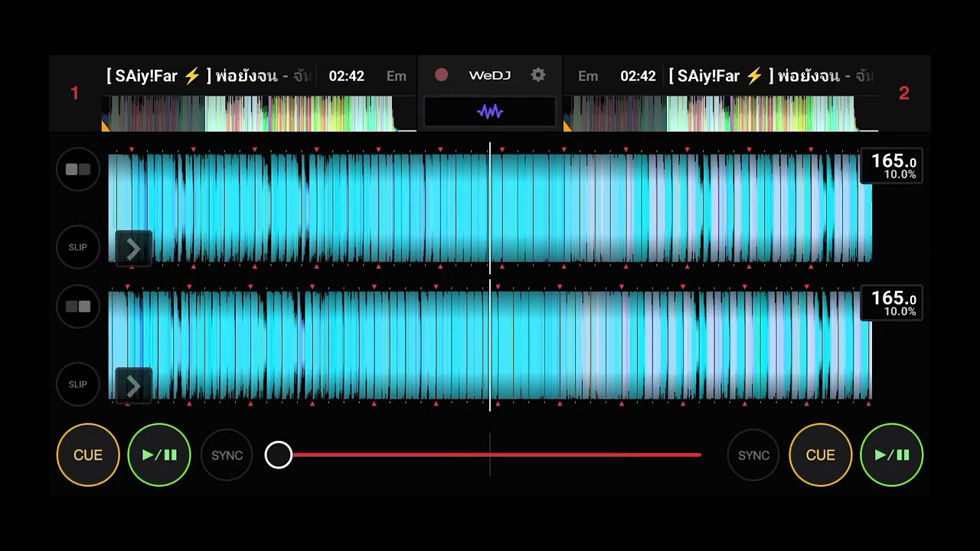Viewport: 980px width, 551px height.
Task: Click the crossfader handle
Action: pyautogui.click(x=279, y=455)
